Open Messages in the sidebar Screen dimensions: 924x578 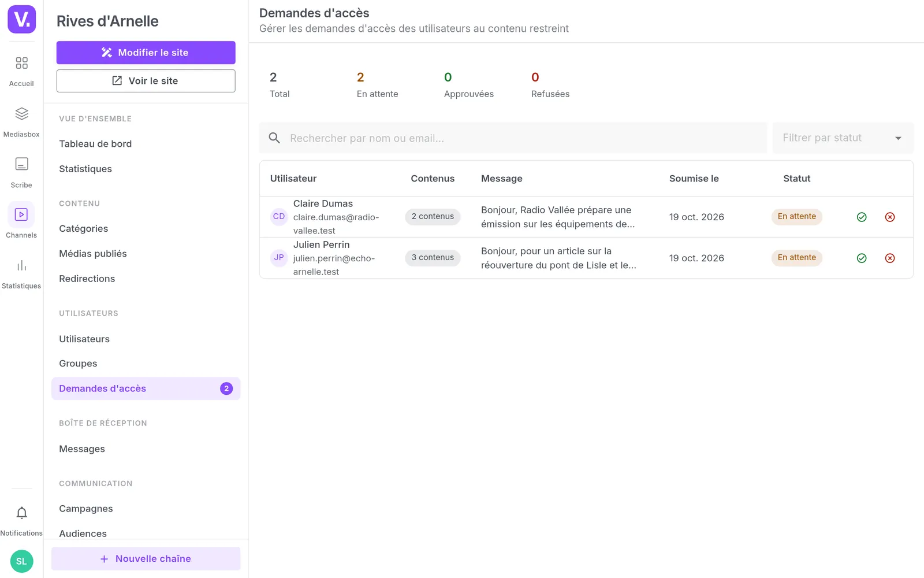click(82, 449)
